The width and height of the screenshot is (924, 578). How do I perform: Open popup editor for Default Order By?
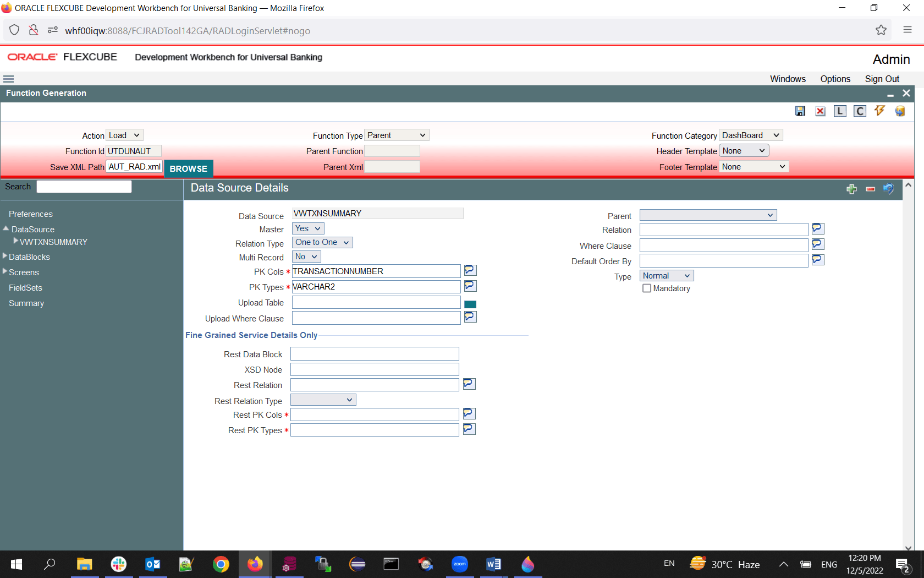click(818, 259)
